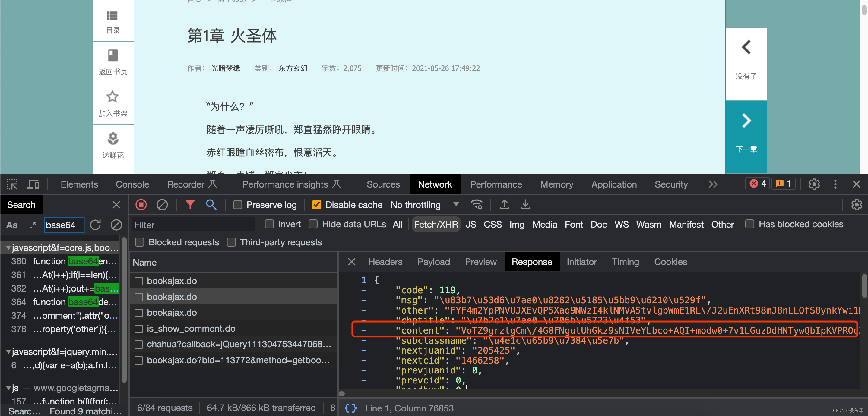Toggle regular expression search button
The height and width of the screenshot is (416, 868).
point(33,225)
